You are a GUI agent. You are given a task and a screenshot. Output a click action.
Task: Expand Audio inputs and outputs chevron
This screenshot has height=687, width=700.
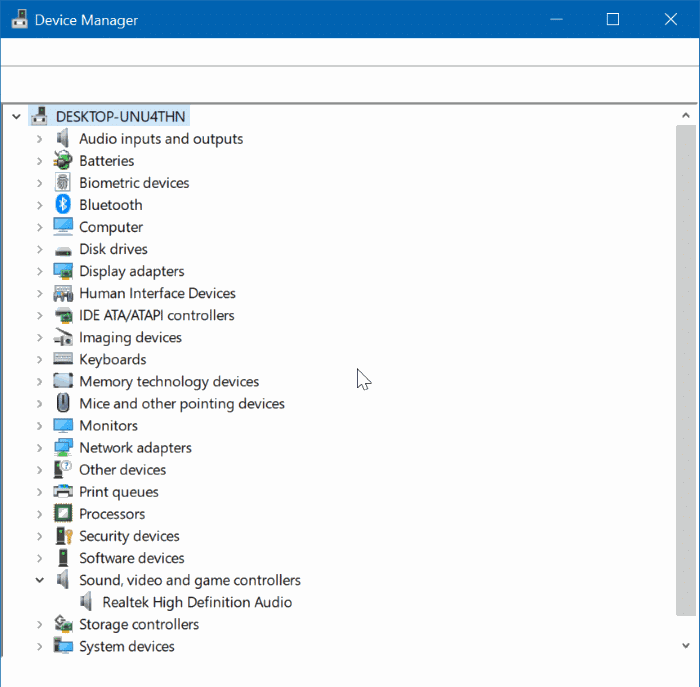39,139
